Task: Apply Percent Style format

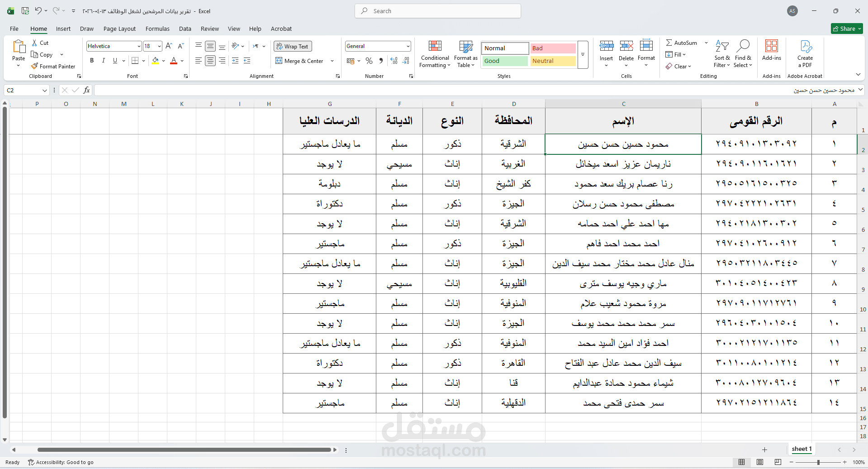Action: 369,61
